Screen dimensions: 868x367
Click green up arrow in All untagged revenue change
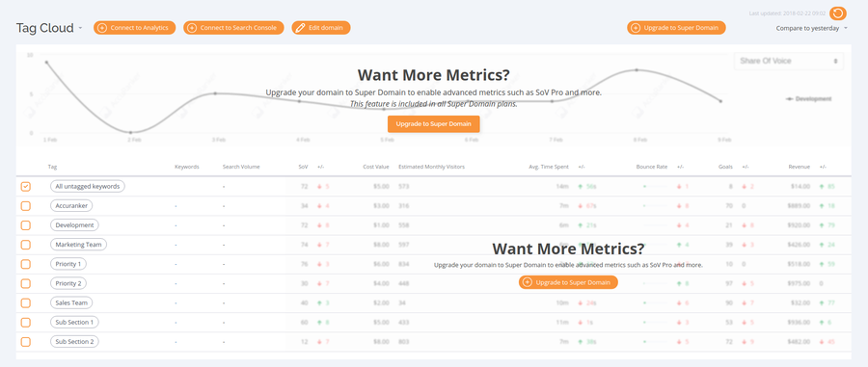click(823, 186)
